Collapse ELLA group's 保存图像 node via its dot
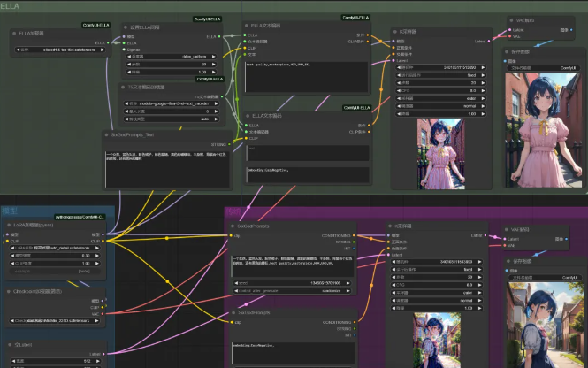 [x=507, y=51]
